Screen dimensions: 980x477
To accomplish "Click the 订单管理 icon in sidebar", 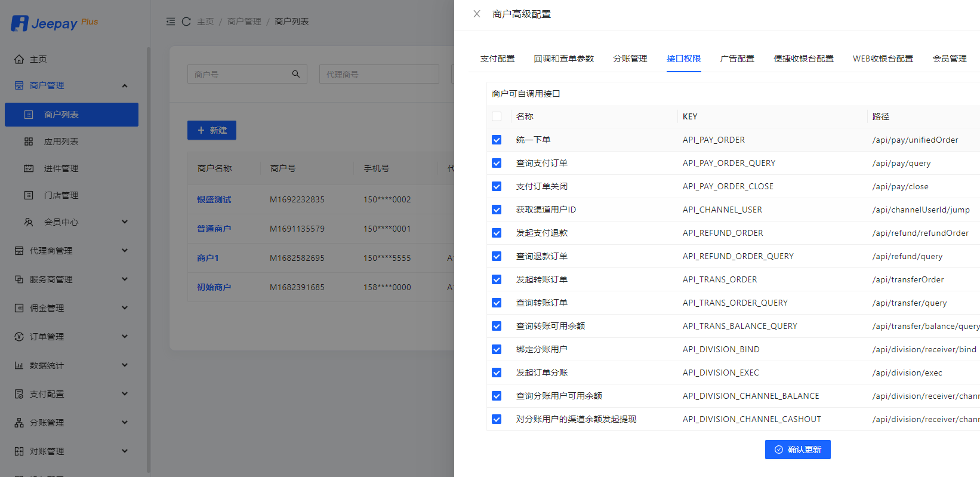I will coord(19,337).
